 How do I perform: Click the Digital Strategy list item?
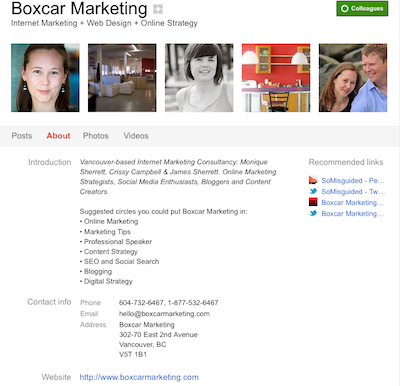106,282
